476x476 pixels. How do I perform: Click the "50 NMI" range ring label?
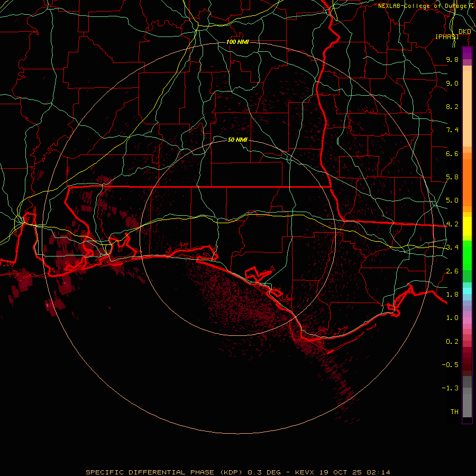(x=237, y=140)
